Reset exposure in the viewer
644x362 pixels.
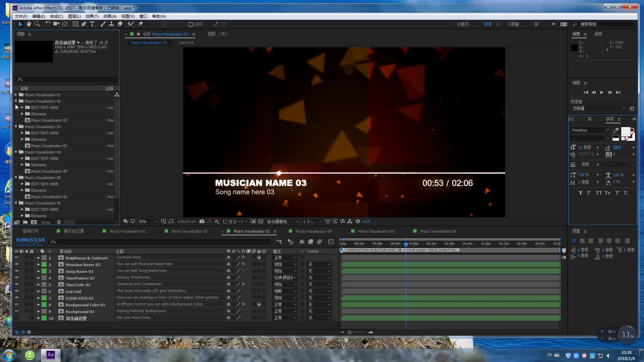click(x=358, y=222)
